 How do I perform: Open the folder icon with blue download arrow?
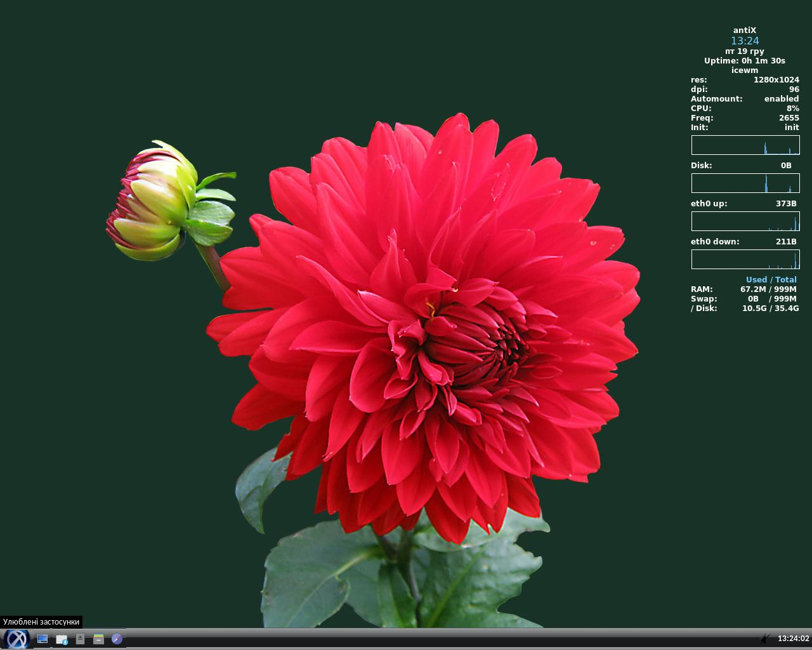pyautogui.click(x=62, y=639)
